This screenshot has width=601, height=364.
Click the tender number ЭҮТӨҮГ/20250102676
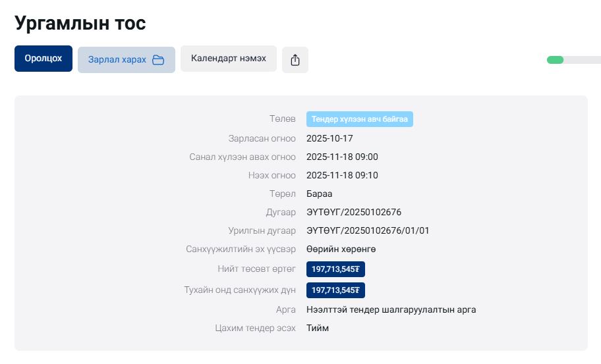pos(353,213)
